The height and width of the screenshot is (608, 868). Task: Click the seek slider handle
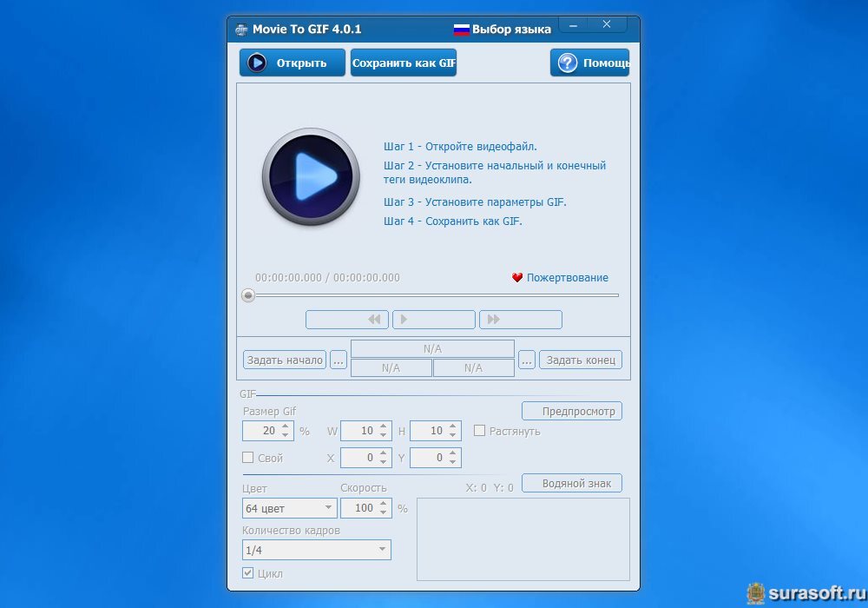[x=248, y=295]
